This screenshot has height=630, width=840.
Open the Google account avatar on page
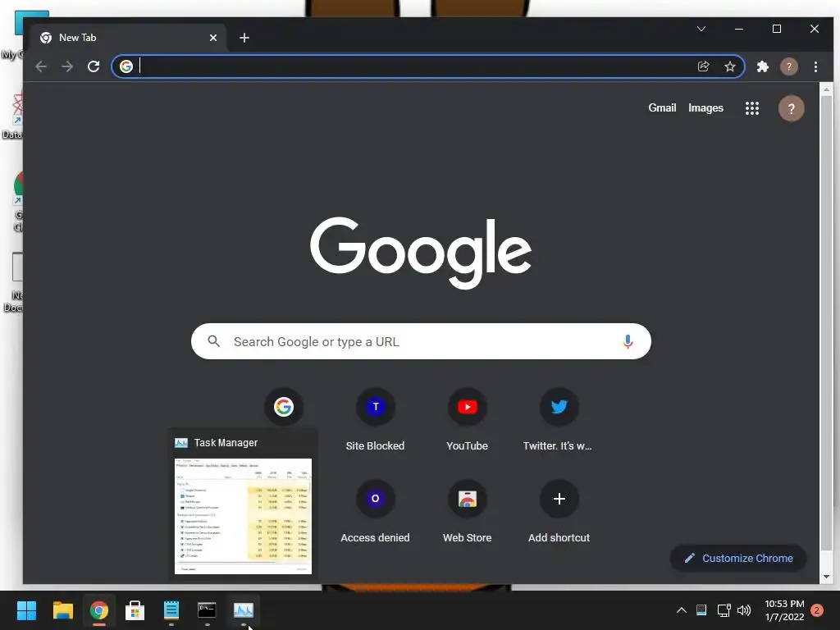coord(792,108)
